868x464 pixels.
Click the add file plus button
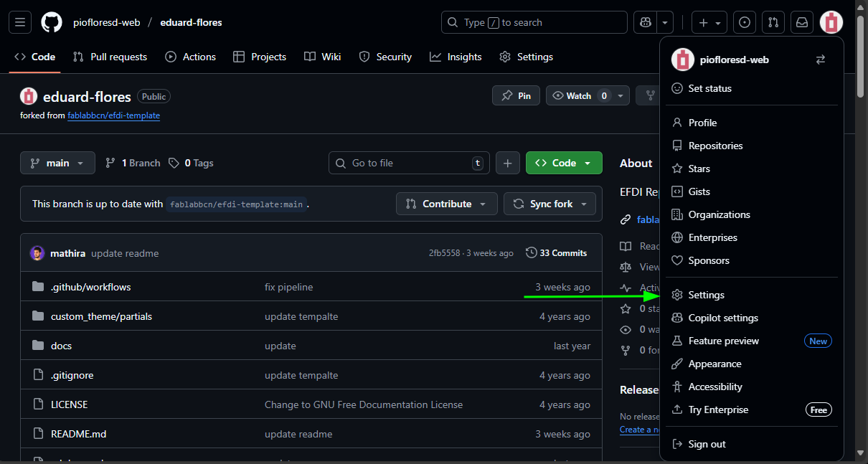[507, 163]
